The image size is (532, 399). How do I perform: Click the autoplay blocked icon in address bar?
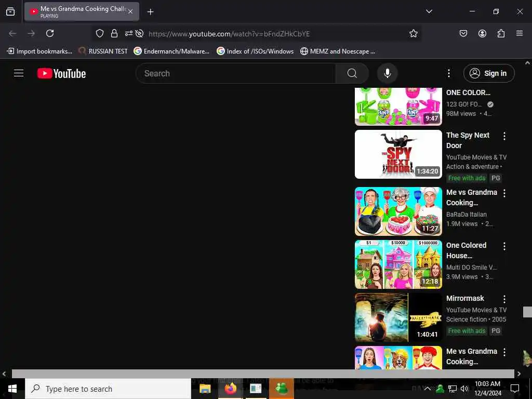coord(139,33)
